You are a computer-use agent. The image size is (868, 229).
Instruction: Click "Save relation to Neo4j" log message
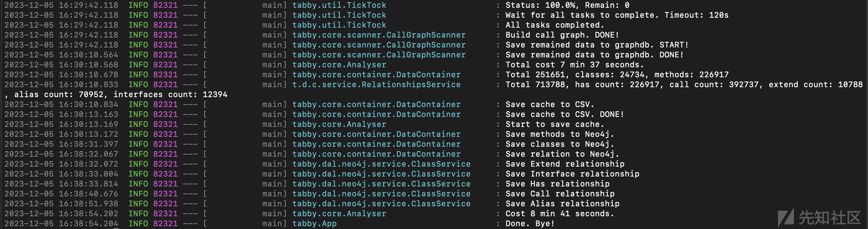[562, 154]
